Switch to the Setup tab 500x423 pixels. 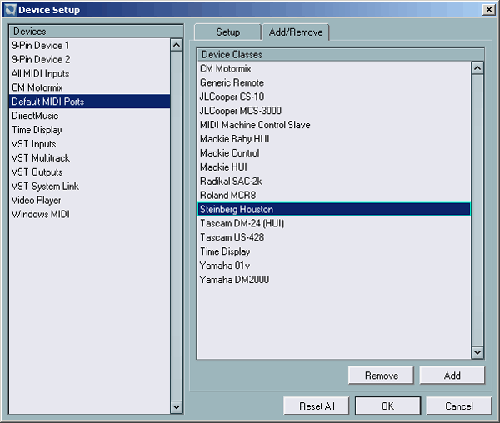[228, 32]
